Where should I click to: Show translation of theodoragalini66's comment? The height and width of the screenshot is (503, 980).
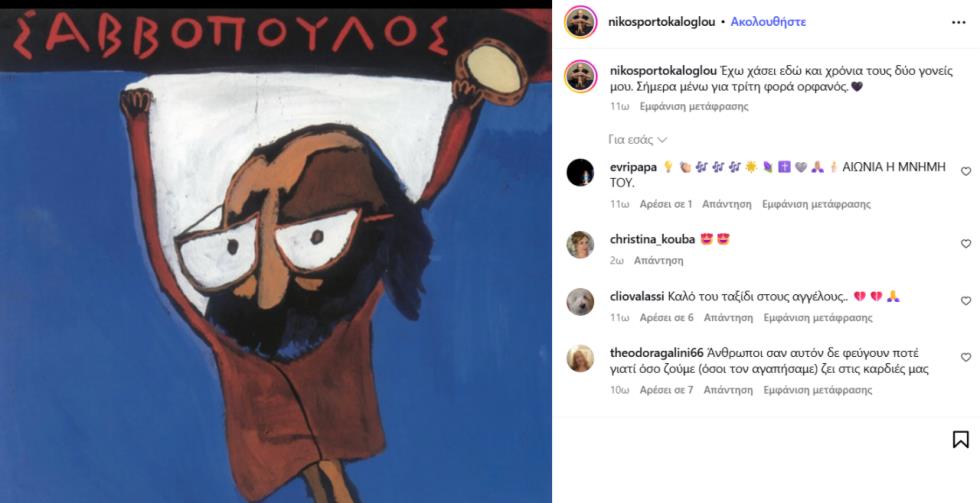click(x=818, y=390)
